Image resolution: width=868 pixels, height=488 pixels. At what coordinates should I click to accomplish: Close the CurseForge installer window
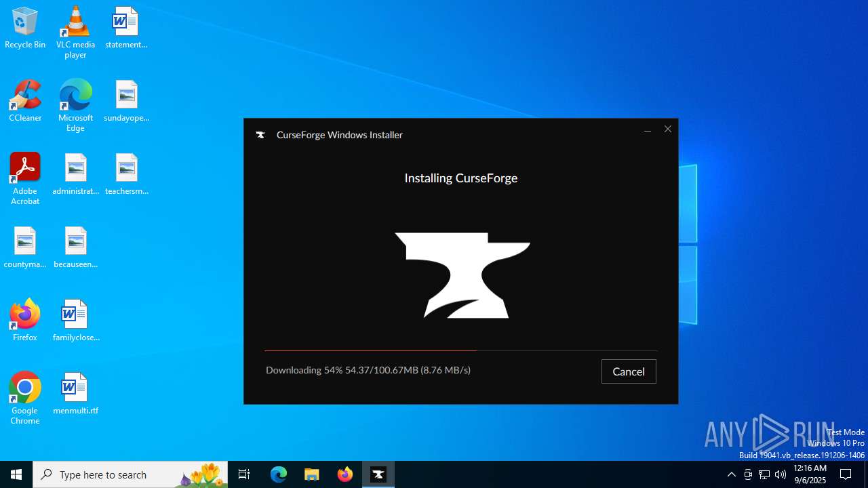668,129
